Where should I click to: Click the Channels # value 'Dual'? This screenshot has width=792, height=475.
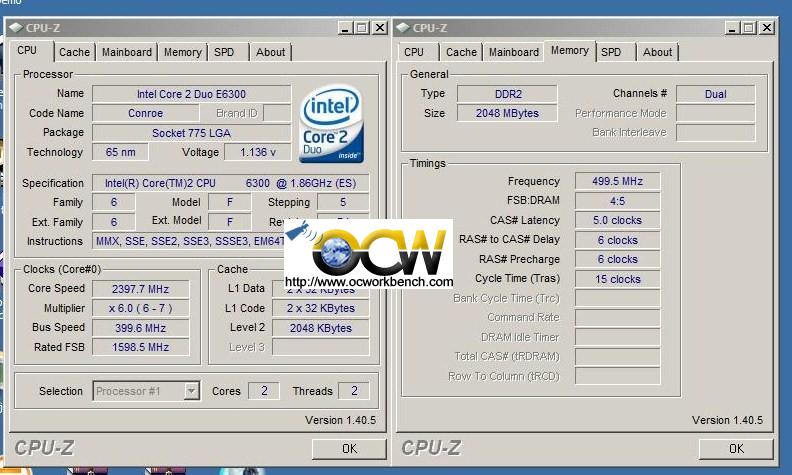click(x=716, y=94)
